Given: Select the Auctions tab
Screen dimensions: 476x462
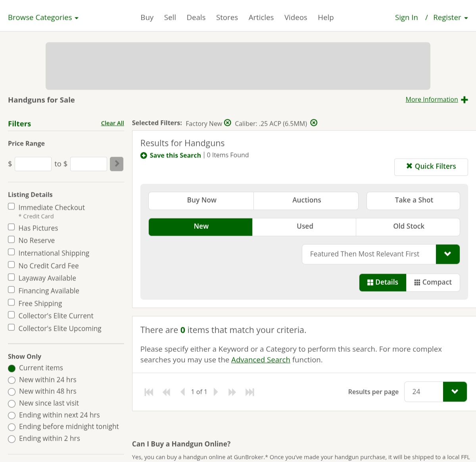Looking at the screenshot, I should pyautogui.click(x=306, y=201).
